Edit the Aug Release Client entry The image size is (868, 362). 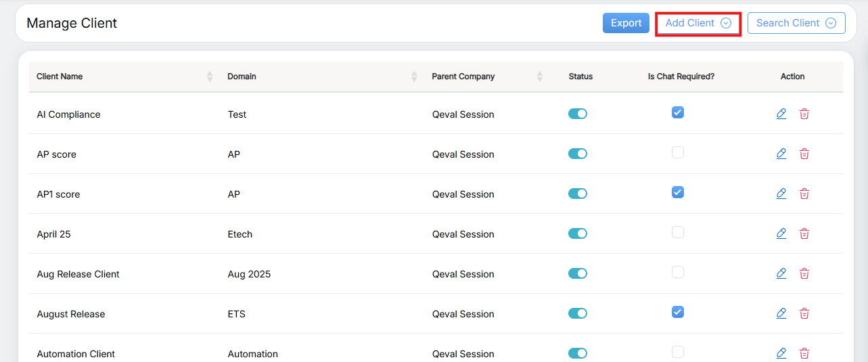(x=781, y=273)
